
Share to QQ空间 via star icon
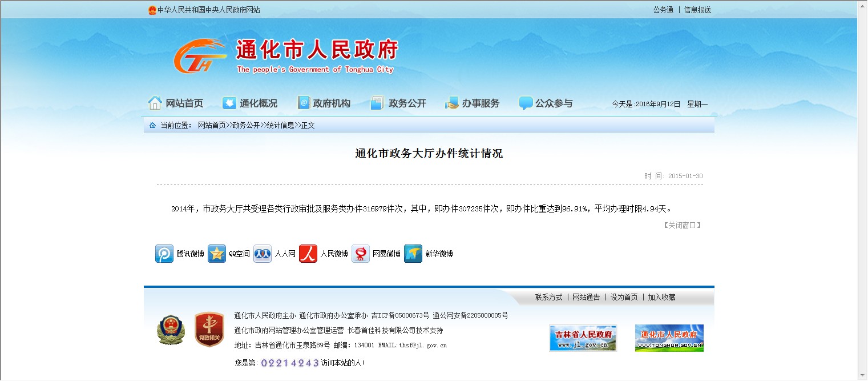(x=217, y=254)
